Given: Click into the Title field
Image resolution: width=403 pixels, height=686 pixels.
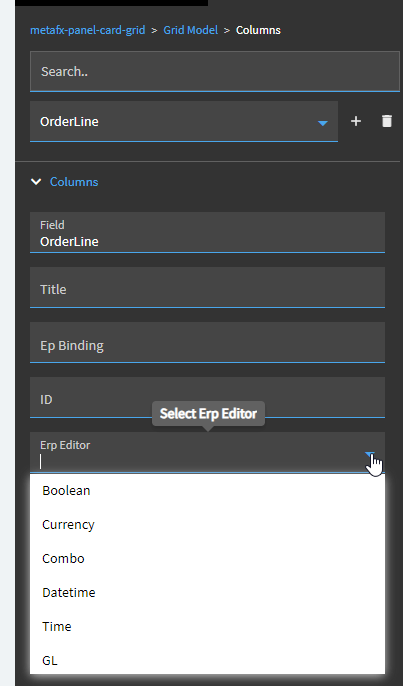Looking at the screenshot, I should point(207,287).
